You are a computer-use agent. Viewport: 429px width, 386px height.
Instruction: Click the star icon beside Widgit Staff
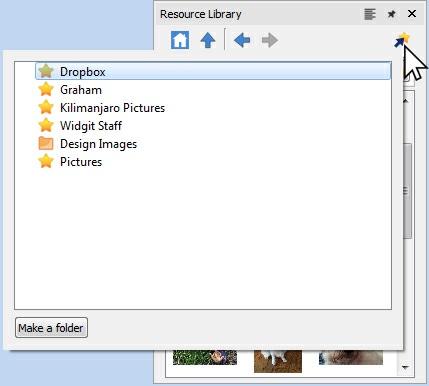(x=46, y=125)
